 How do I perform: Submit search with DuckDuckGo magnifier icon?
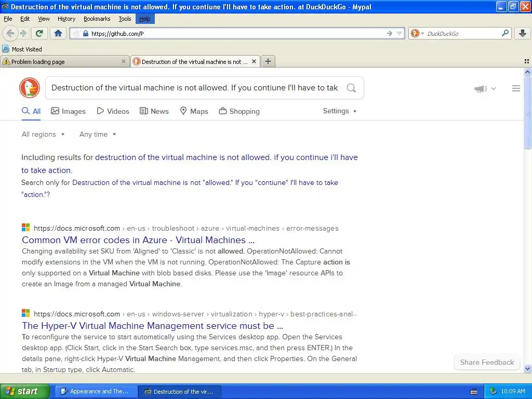tap(352, 88)
